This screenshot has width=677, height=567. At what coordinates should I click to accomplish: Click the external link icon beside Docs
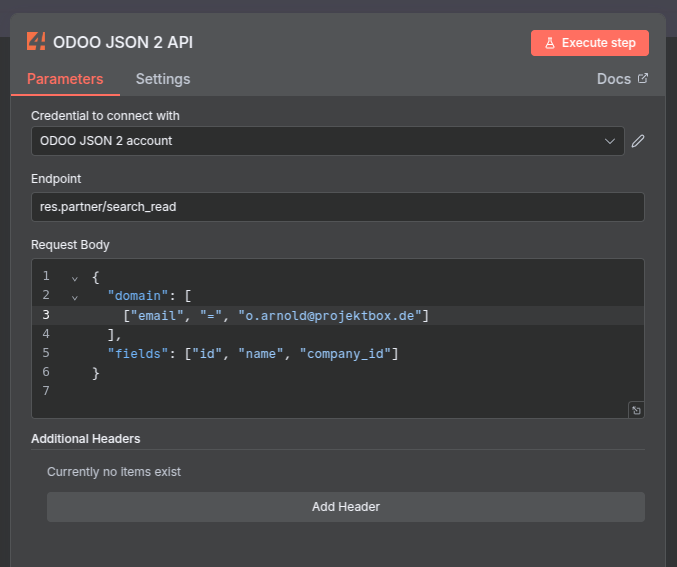click(x=643, y=79)
